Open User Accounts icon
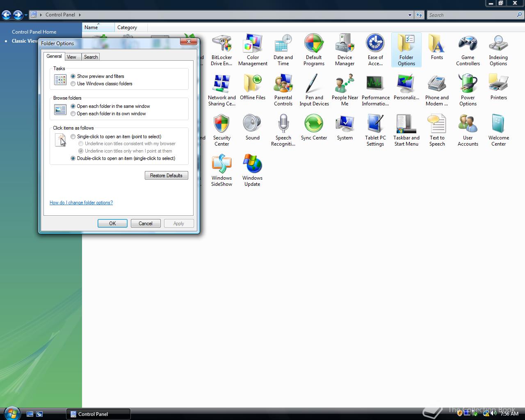The width and height of the screenshot is (525, 420). click(468, 130)
